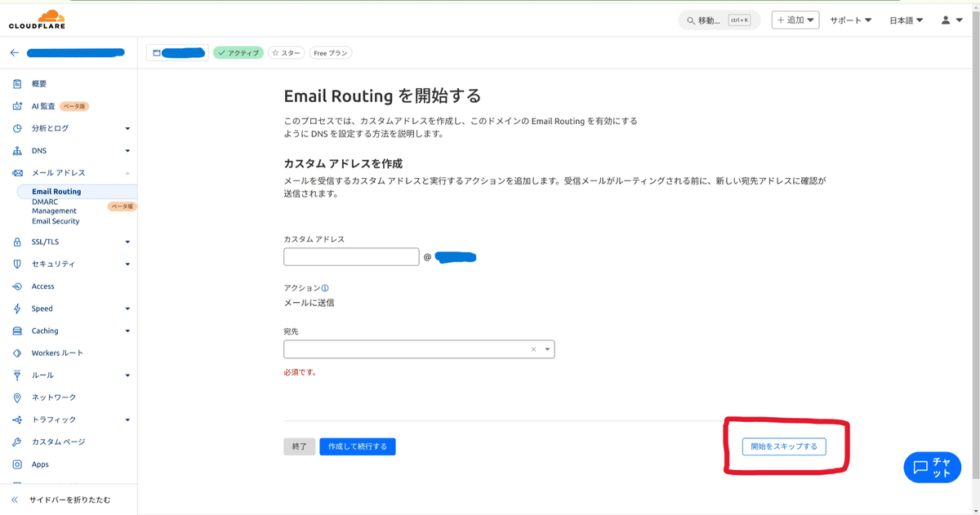This screenshot has height=515, width=980.
Task: Open the サポート menu
Action: click(851, 20)
